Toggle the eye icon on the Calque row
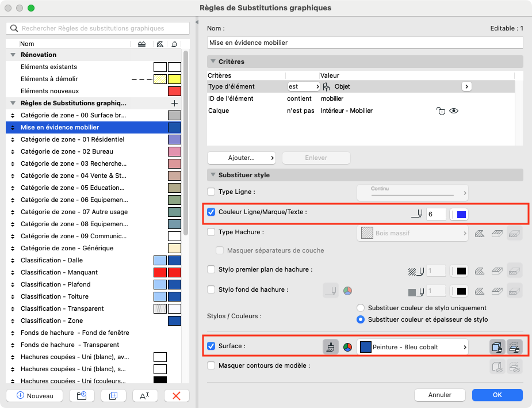Screen dimensions: 532x408 tap(454, 110)
